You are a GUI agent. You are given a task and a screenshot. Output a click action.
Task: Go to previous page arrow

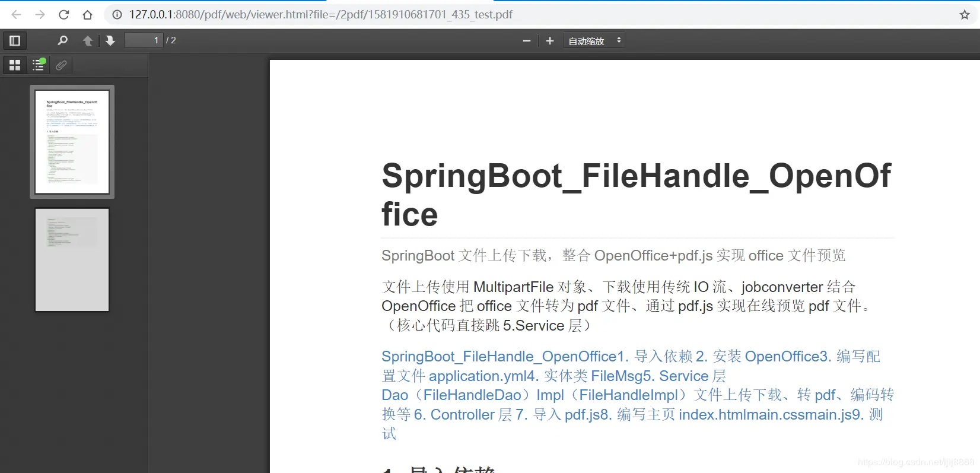pos(88,40)
